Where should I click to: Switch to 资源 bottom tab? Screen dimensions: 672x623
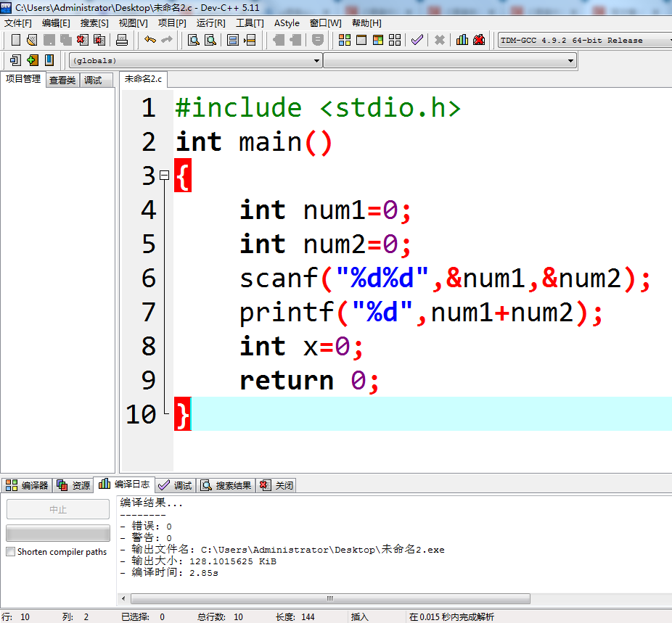point(73,485)
